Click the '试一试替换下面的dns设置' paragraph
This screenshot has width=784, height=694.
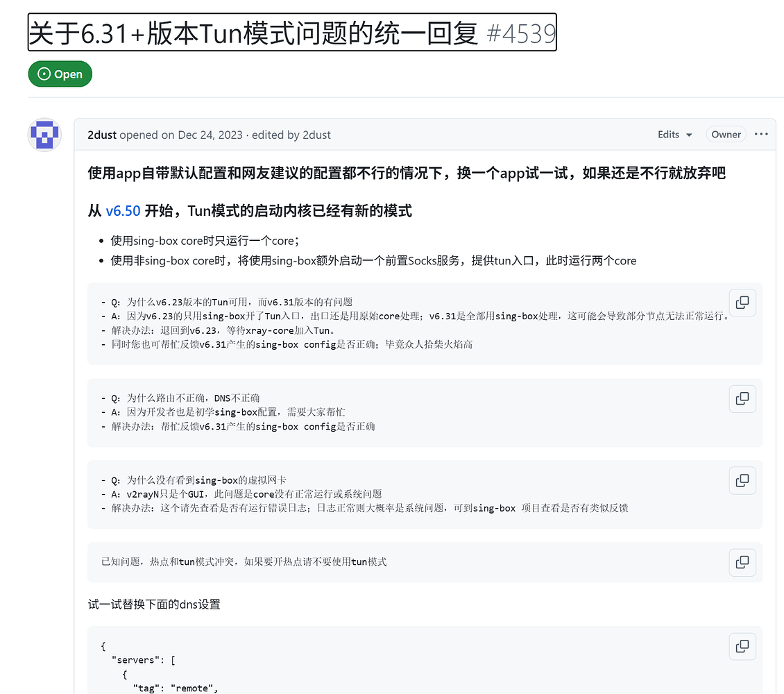(154, 604)
